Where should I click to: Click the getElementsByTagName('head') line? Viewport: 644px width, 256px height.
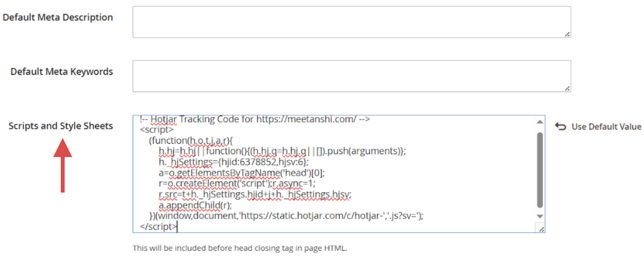pos(241,173)
